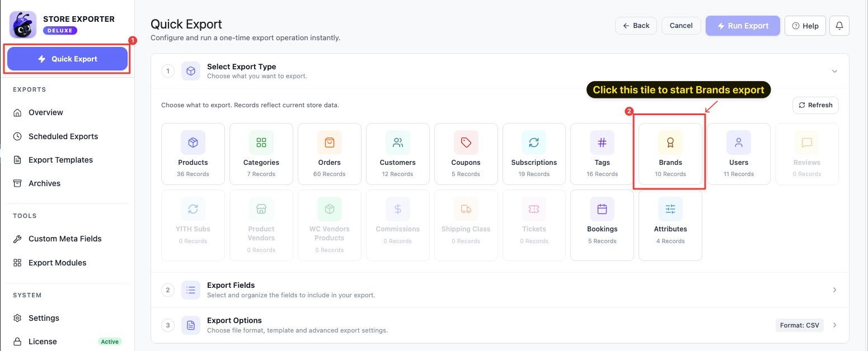
Task: Click the Overview home icon
Action: pos(17,112)
